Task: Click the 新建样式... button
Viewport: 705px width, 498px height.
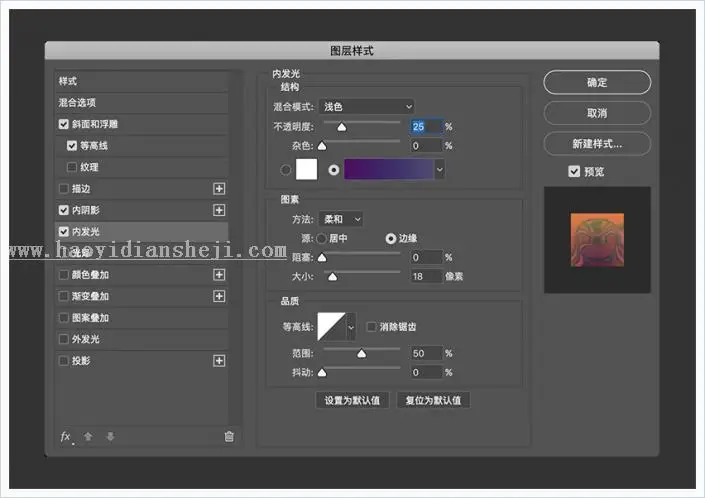Action: point(597,144)
